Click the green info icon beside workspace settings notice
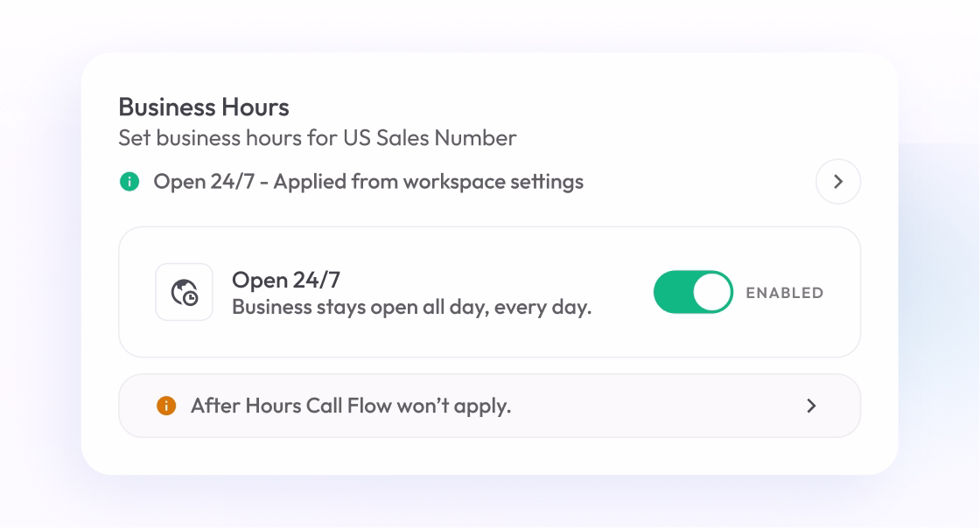This screenshot has width=980, height=528. [130, 182]
